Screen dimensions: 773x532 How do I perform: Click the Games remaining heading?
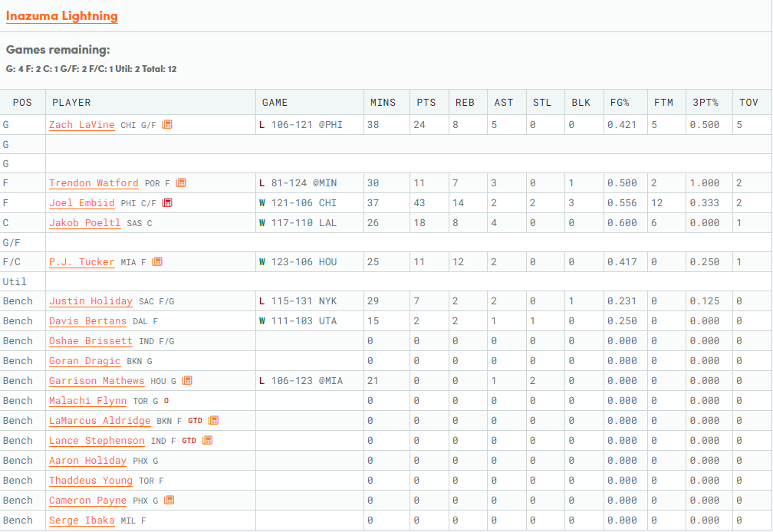pos(58,50)
